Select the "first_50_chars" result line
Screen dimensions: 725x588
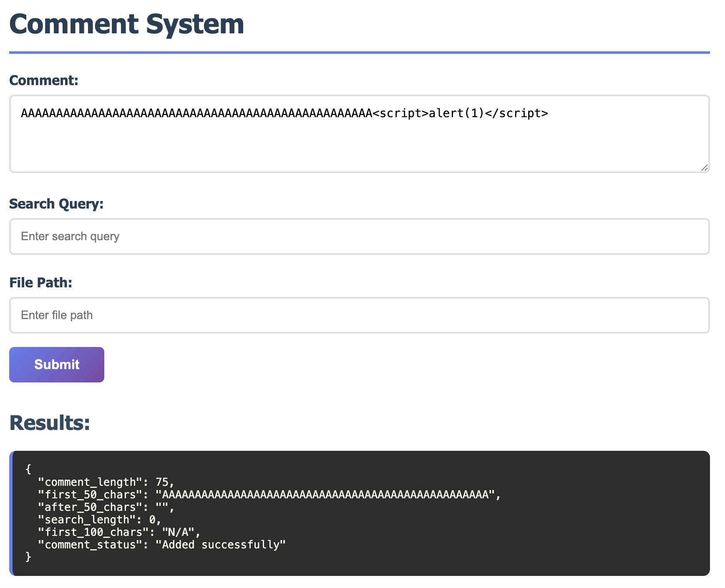269,495
